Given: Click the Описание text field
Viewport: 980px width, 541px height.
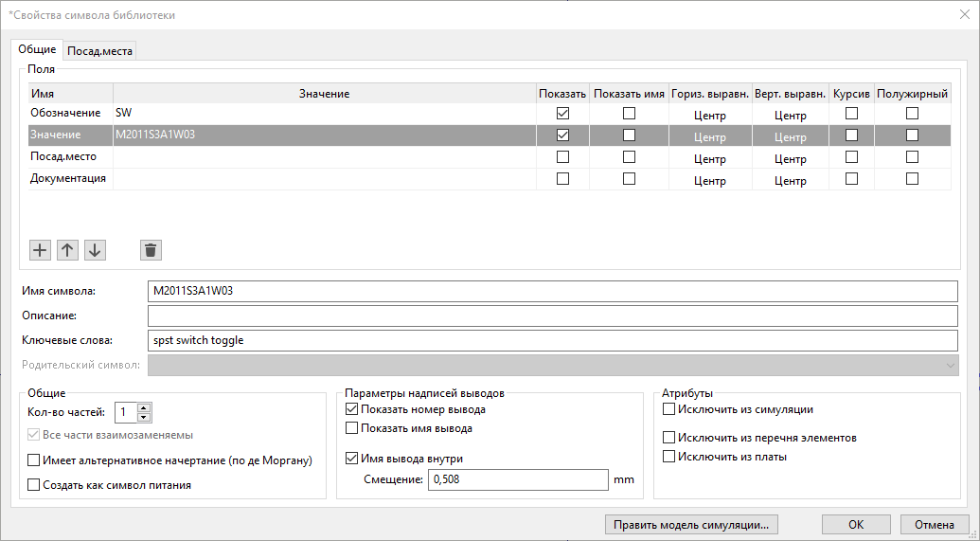Looking at the screenshot, I should (552, 316).
